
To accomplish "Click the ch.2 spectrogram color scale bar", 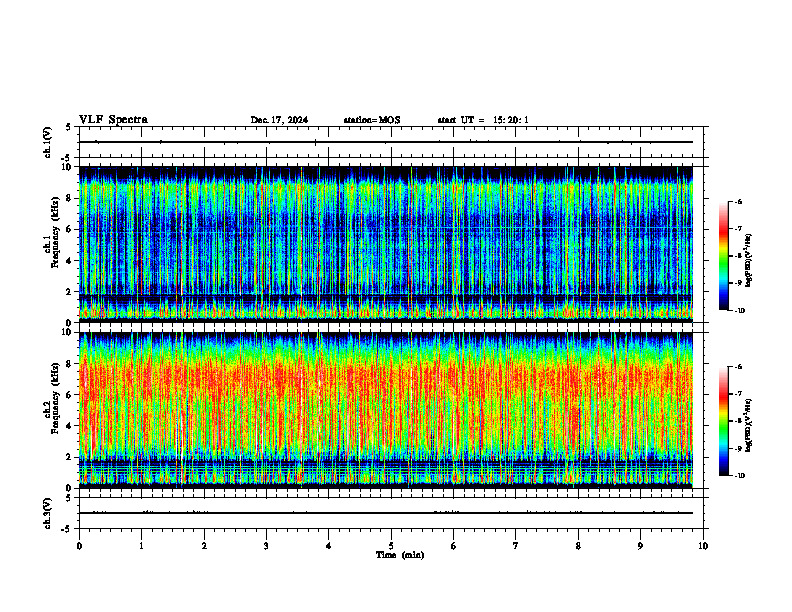I will pos(723,421).
